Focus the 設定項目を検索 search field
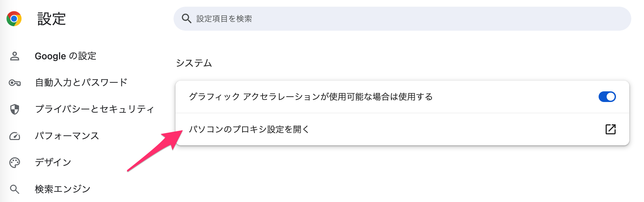Screen dimensions: 644x202 (402, 19)
